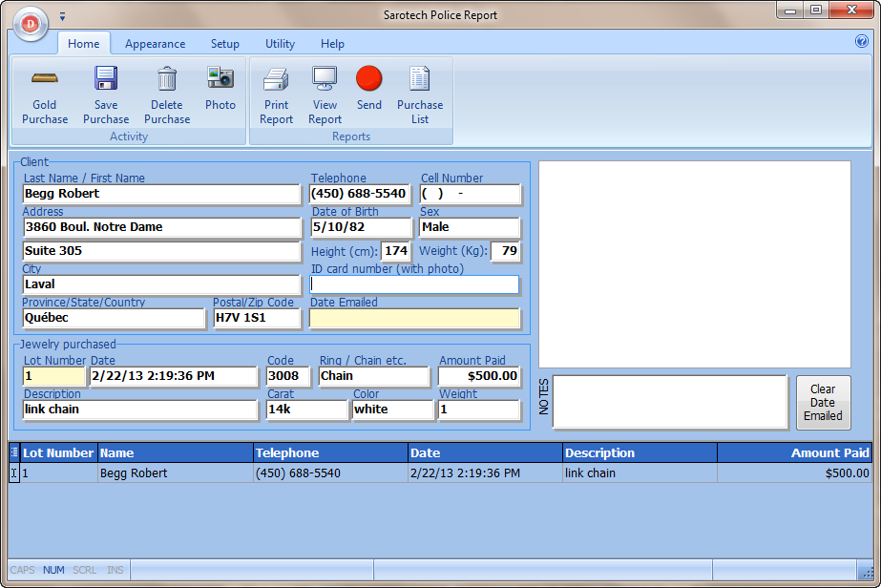Click Delete Purchase trash icon
Viewport: 881px width, 588px height.
click(x=167, y=94)
